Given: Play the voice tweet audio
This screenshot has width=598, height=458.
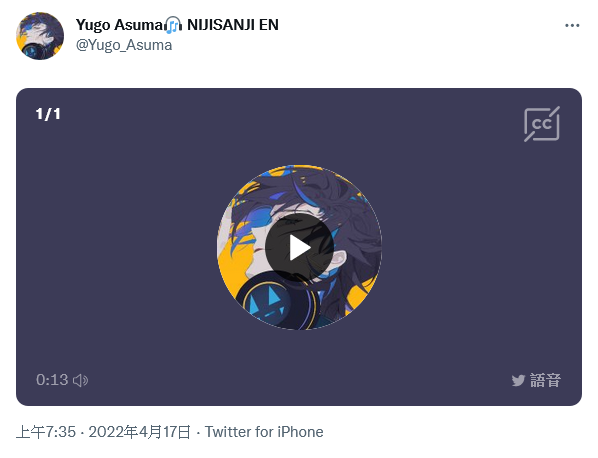Looking at the screenshot, I should (x=299, y=247).
